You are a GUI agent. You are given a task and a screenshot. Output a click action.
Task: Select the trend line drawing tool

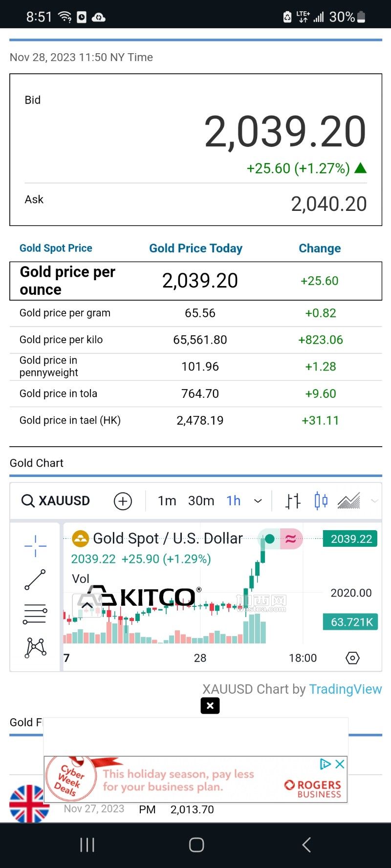tap(35, 579)
